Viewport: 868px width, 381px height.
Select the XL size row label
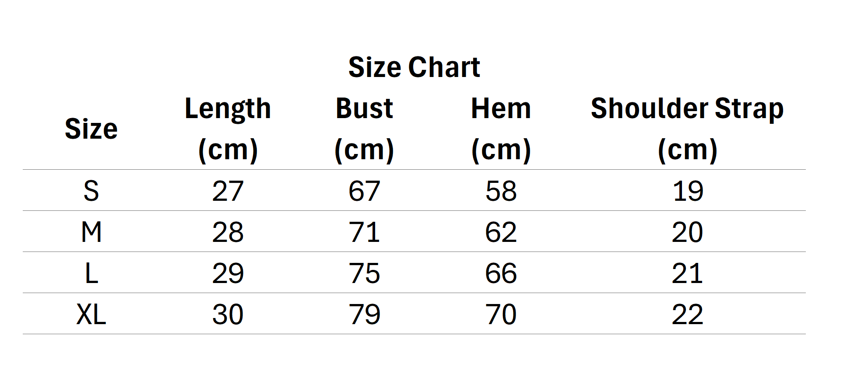point(91,314)
